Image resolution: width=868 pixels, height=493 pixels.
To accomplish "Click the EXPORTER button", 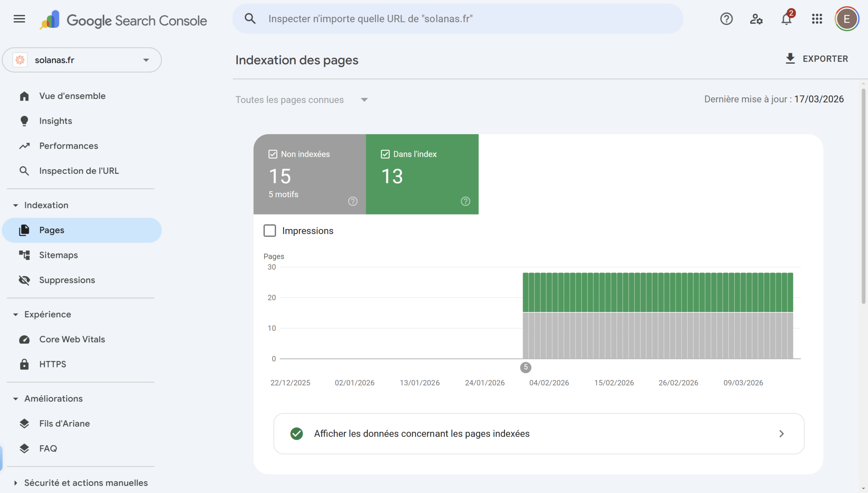I will 817,59.
